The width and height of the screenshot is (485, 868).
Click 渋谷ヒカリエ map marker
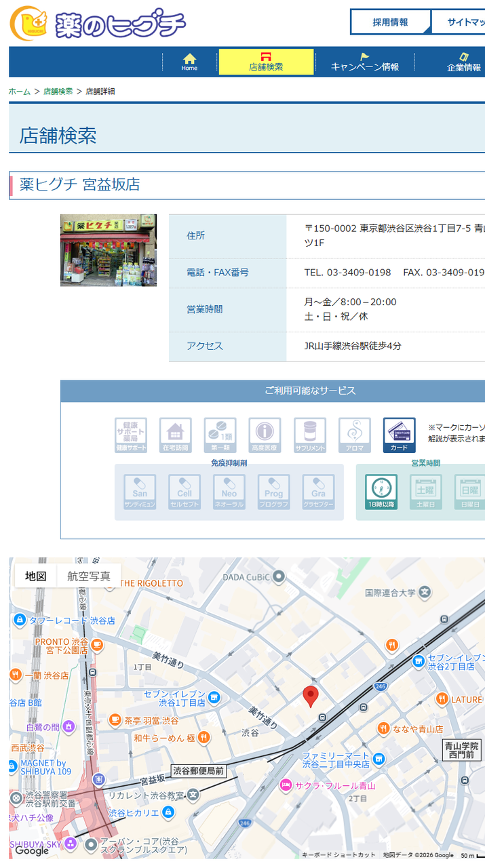point(169,812)
